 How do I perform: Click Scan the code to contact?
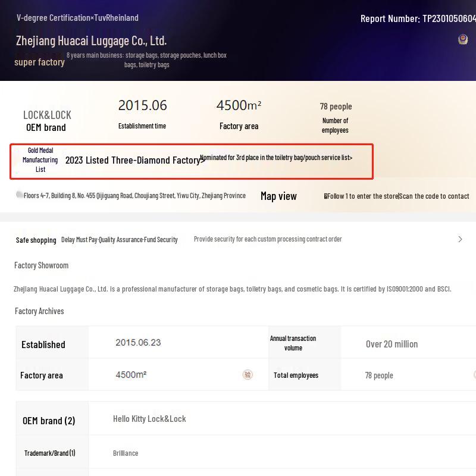pos(434,196)
